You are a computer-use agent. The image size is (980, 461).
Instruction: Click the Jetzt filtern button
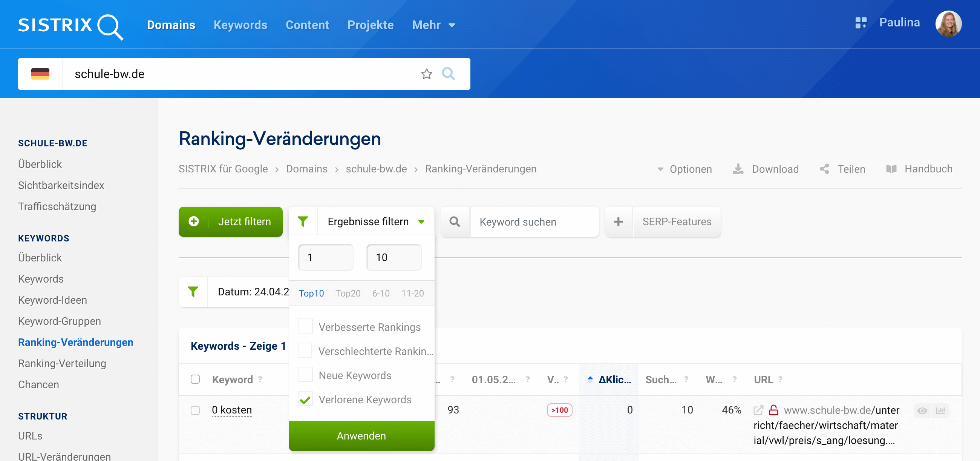click(x=231, y=221)
